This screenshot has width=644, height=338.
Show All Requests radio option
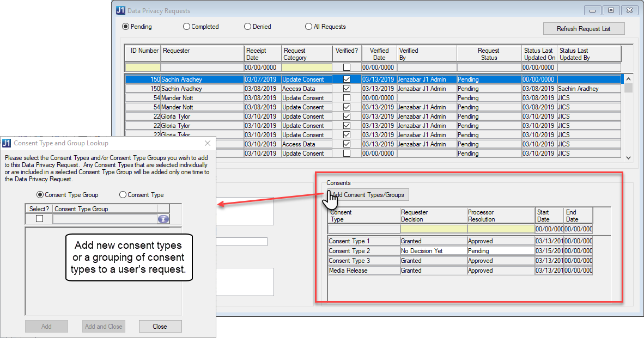309,27
